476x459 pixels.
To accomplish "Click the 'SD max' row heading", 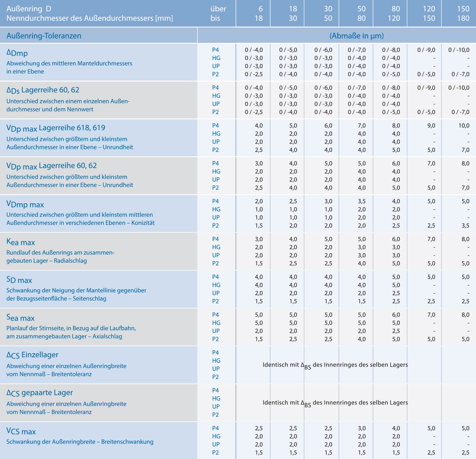I will point(19,280).
